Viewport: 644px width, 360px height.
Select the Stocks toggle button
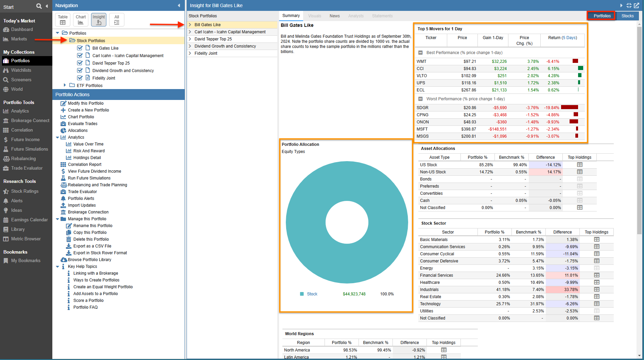click(x=627, y=16)
